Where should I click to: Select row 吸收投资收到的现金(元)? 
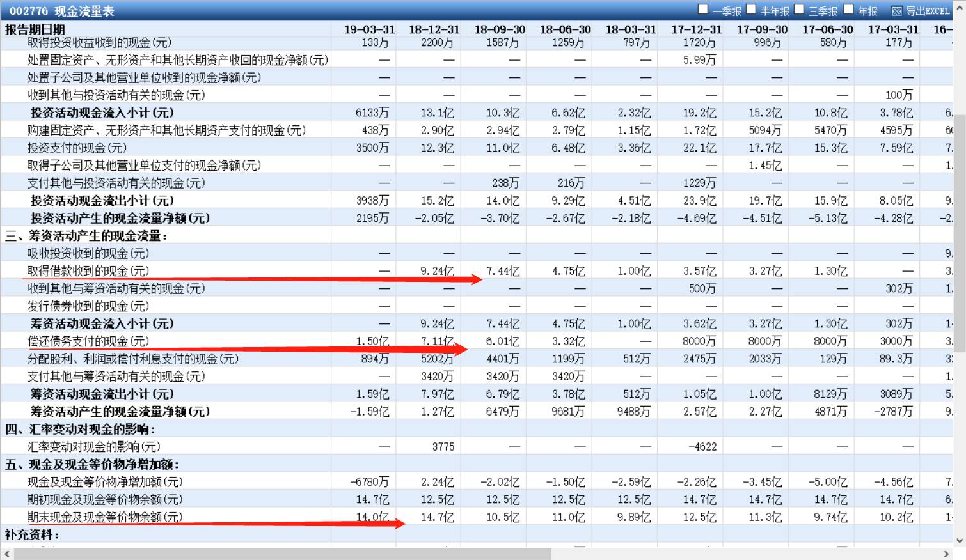(477, 253)
